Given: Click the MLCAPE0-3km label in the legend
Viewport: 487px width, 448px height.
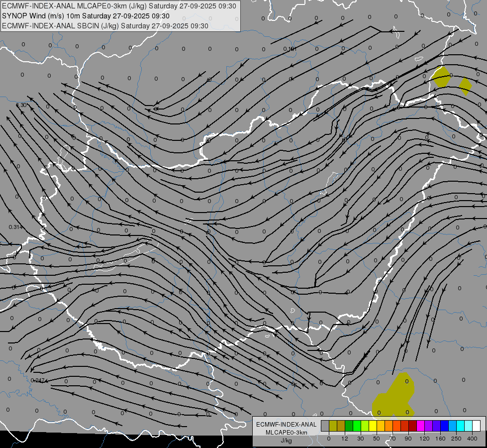Looking at the screenshot, I should click(x=286, y=433).
